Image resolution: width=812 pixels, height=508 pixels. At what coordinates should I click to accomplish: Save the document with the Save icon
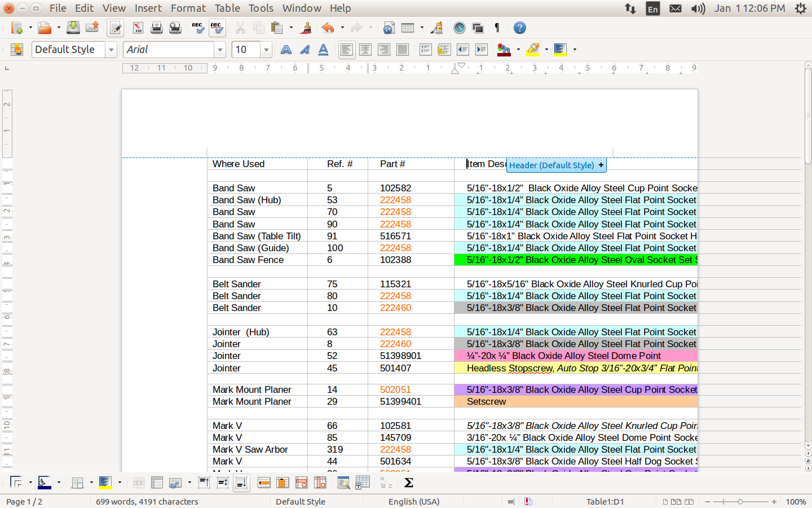[x=73, y=28]
